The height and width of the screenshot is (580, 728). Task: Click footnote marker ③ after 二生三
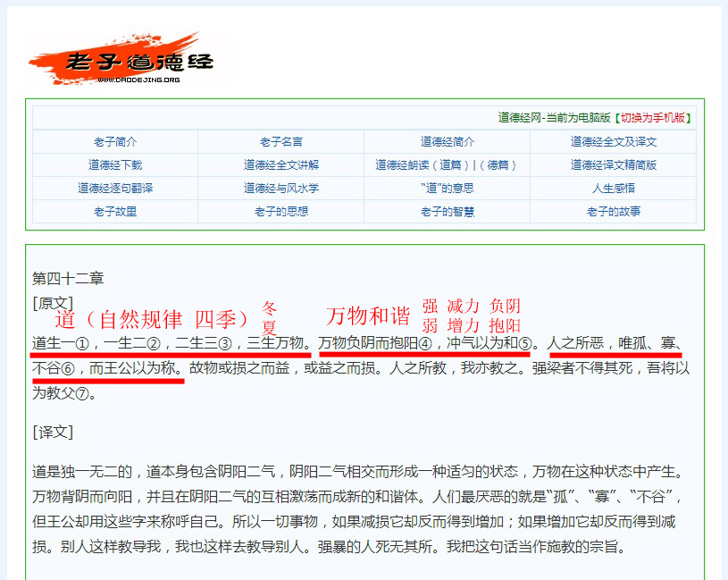point(225,344)
